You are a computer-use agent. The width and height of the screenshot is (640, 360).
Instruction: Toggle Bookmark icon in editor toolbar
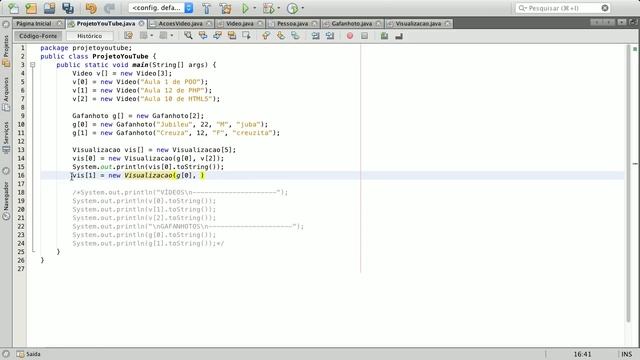(295, 36)
